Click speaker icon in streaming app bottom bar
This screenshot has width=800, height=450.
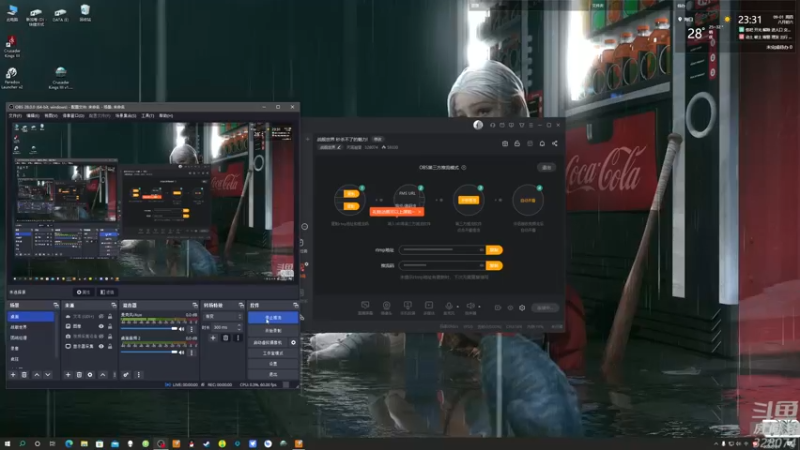[470, 306]
